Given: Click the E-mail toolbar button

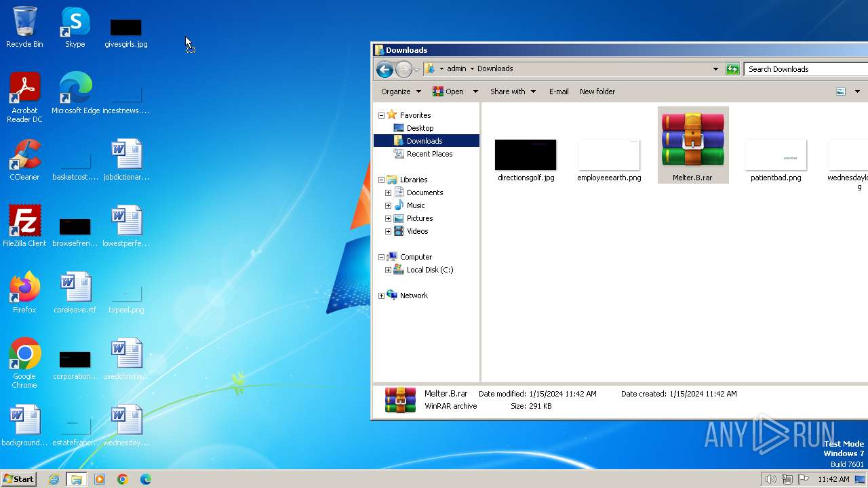Looking at the screenshot, I should point(559,91).
